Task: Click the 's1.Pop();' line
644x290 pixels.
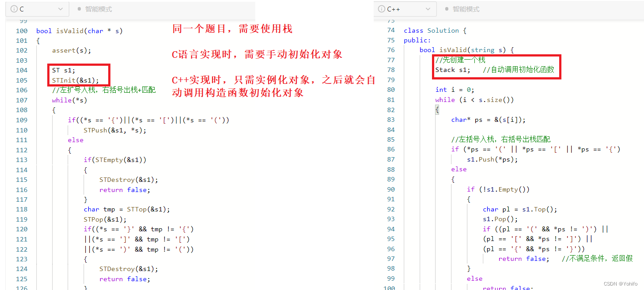Action: 500,219
